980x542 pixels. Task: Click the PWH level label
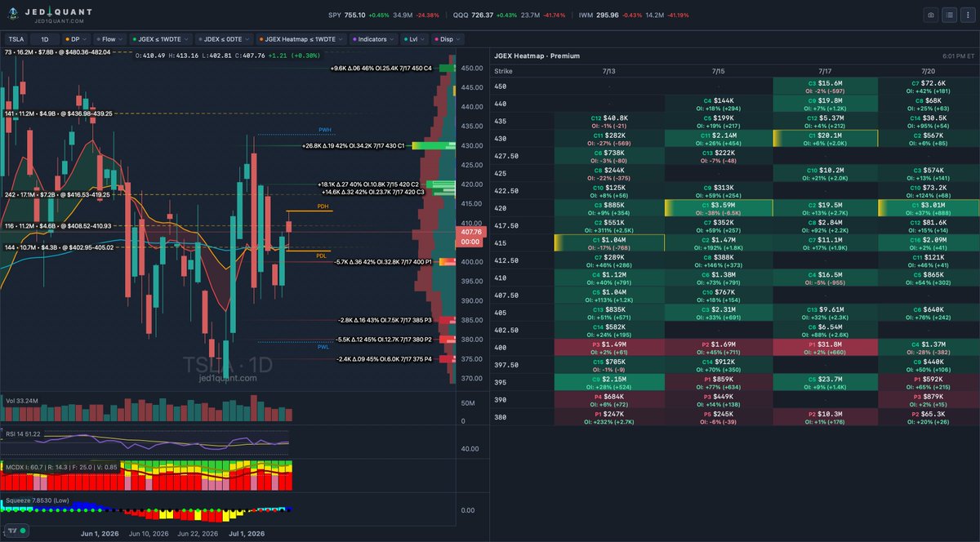click(x=325, y=131)
